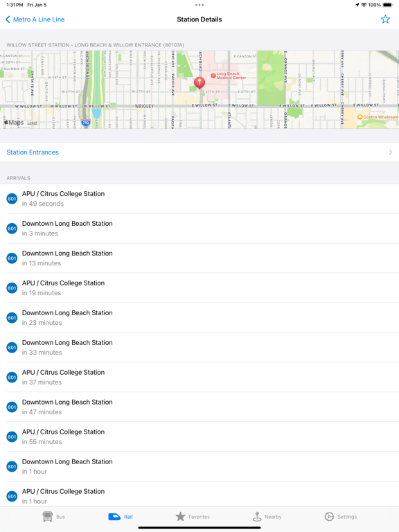
Task: Click 801 badge beside 3 minutes arrival
Action: click(x=12, y=229)
